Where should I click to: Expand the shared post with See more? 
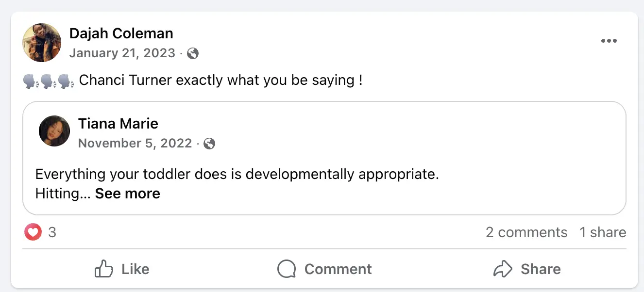127,194
